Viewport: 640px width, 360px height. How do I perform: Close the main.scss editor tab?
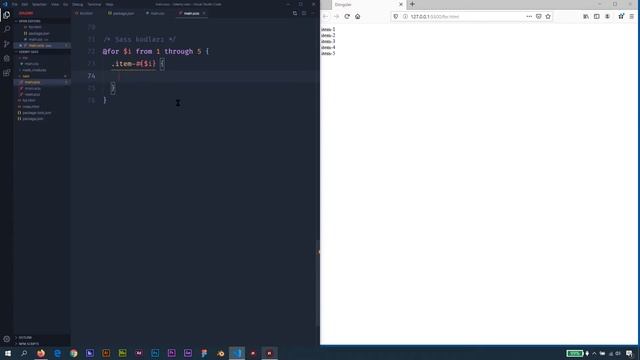pyautogui.click(x=204, y=13)
